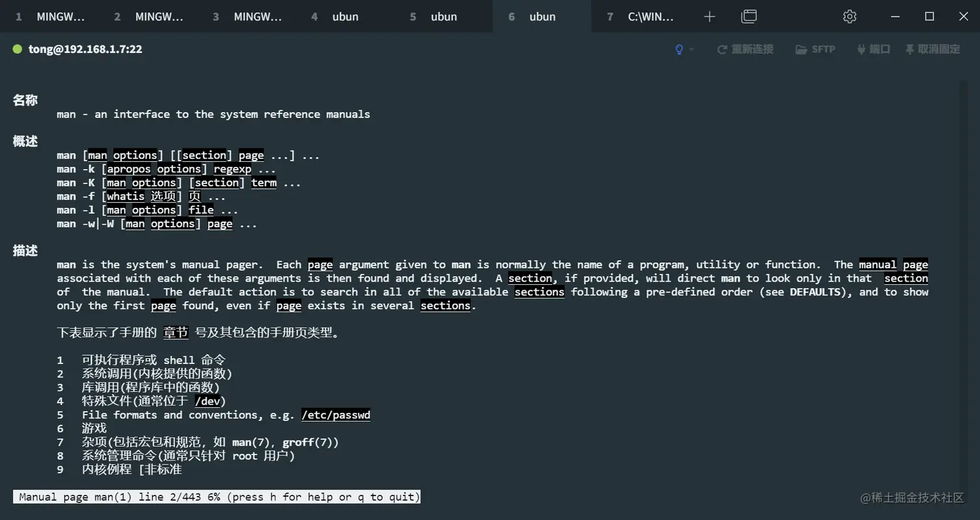Click row 8 系统管理命令

176,455
